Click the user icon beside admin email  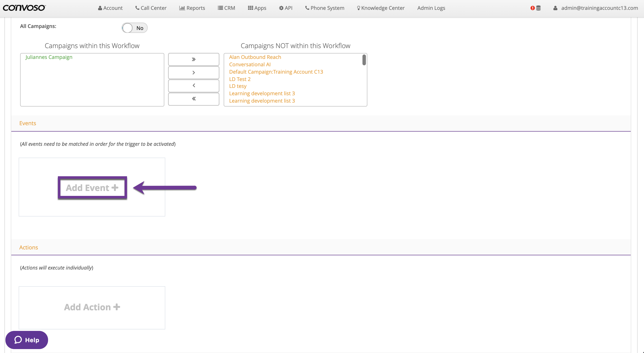tap(555, 8)
